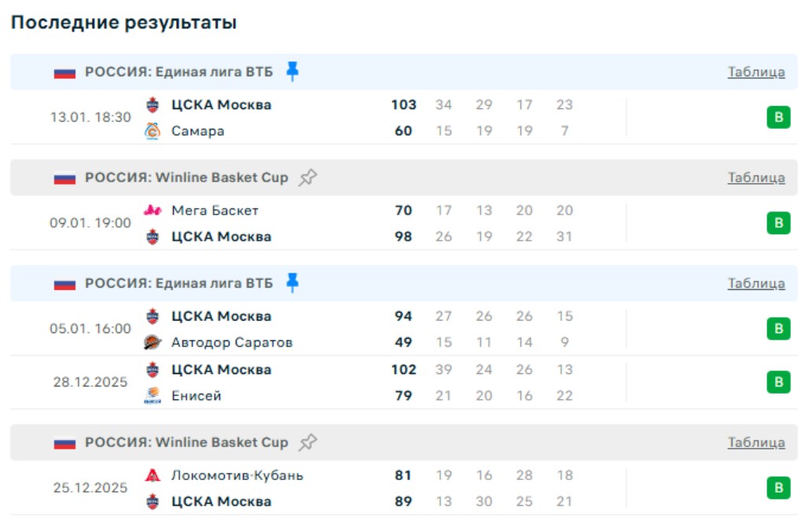Unpin the second Единая лига ВТБ league
The image size is (812, 528).
pyautogui.click(x=292, y=283)
